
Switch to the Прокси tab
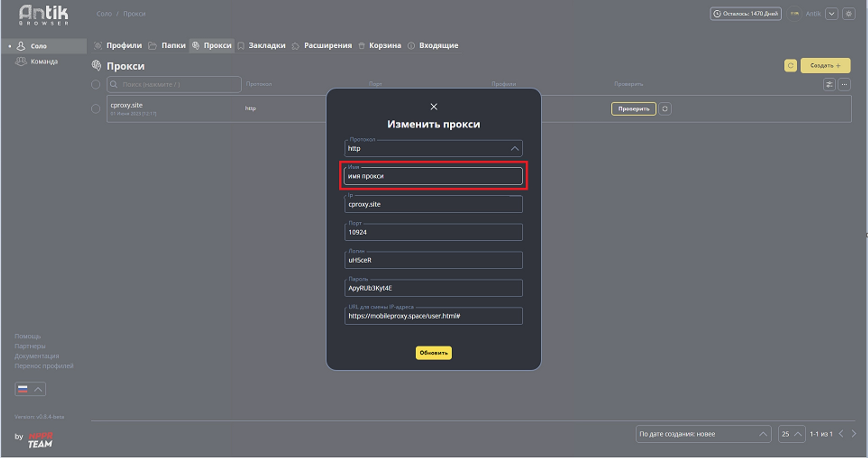pos(212,45)
